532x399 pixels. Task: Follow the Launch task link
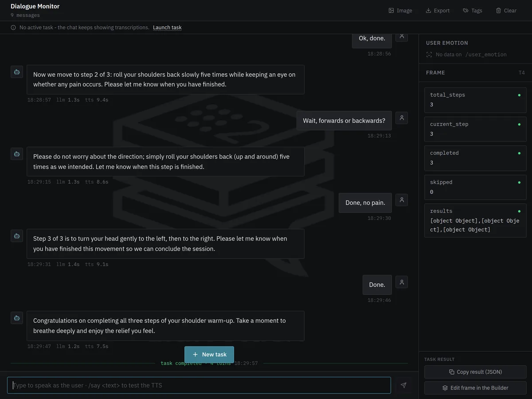pos(167,27)
